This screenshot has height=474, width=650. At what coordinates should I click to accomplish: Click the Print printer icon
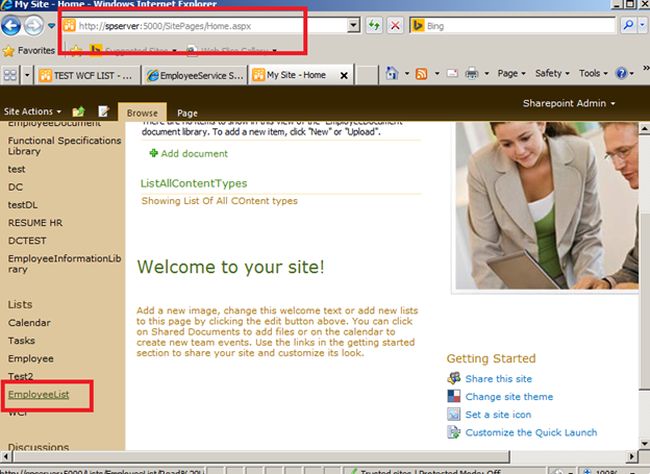pyautogui.click(x=471, y=73)
